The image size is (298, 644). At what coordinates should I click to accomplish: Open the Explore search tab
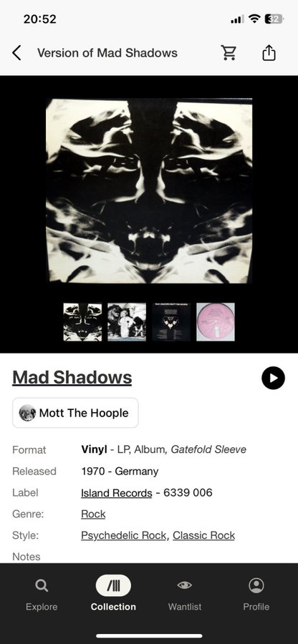click(x=41, y=594)
